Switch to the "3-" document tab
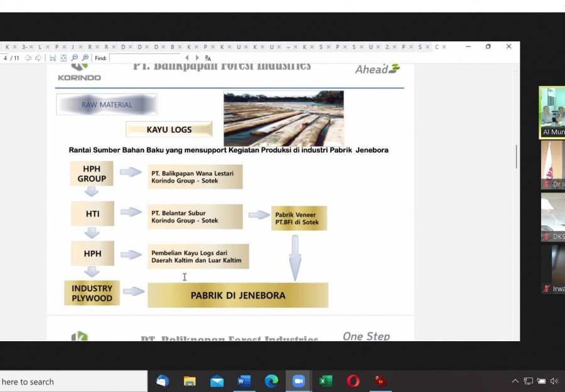Viewport: 565px width, 392px height. (24, 47)
